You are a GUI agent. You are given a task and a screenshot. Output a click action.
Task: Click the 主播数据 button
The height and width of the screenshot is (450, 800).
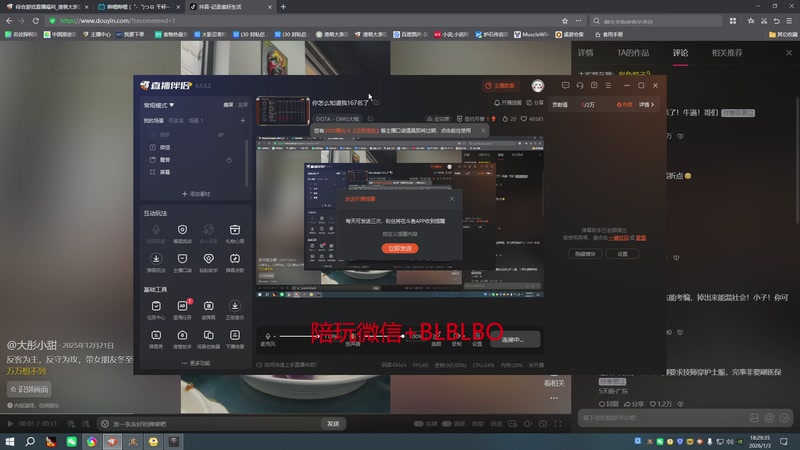click(500, 86)
